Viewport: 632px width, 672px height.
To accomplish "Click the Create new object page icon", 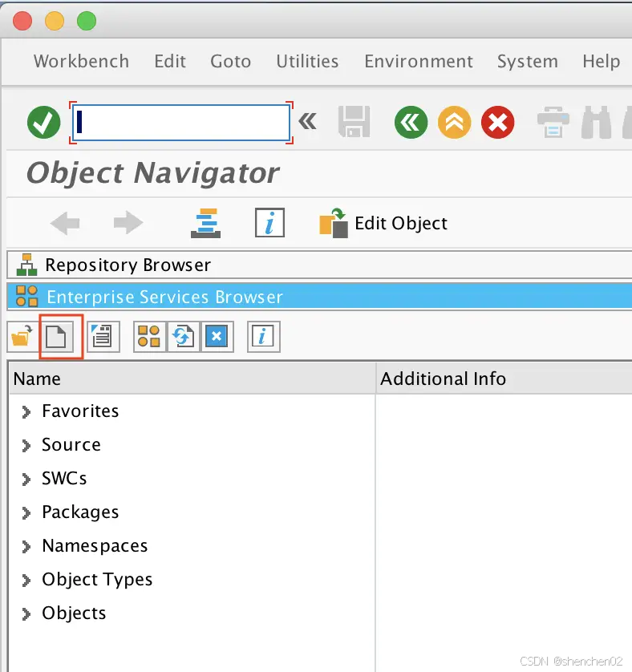I will (x=56, y=337).
